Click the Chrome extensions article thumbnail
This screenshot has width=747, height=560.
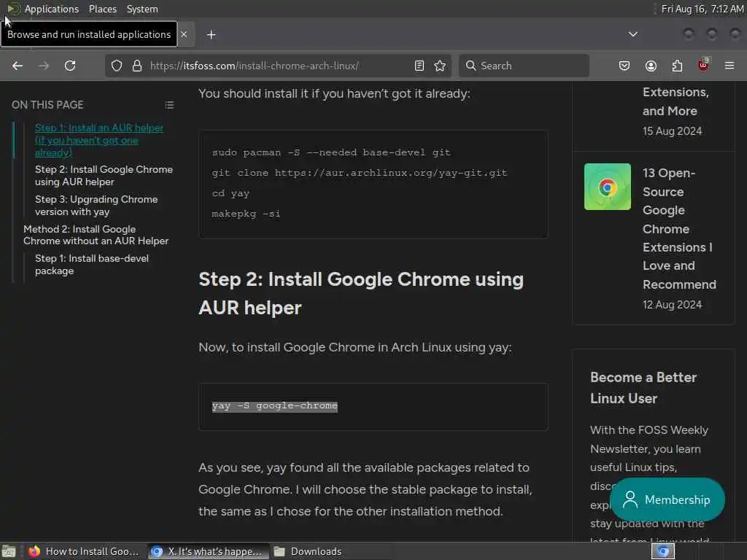pyautogui.click(x=608, y=187)
